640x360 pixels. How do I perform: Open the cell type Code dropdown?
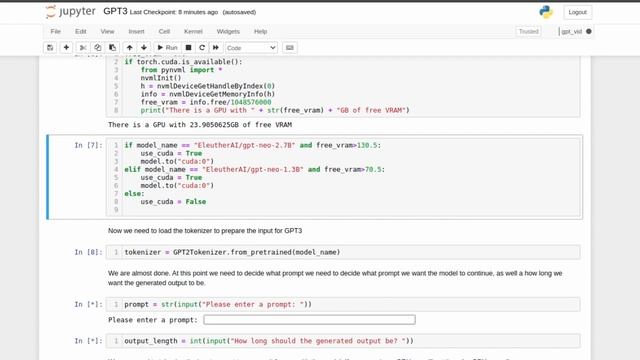(x=251, y=48)
